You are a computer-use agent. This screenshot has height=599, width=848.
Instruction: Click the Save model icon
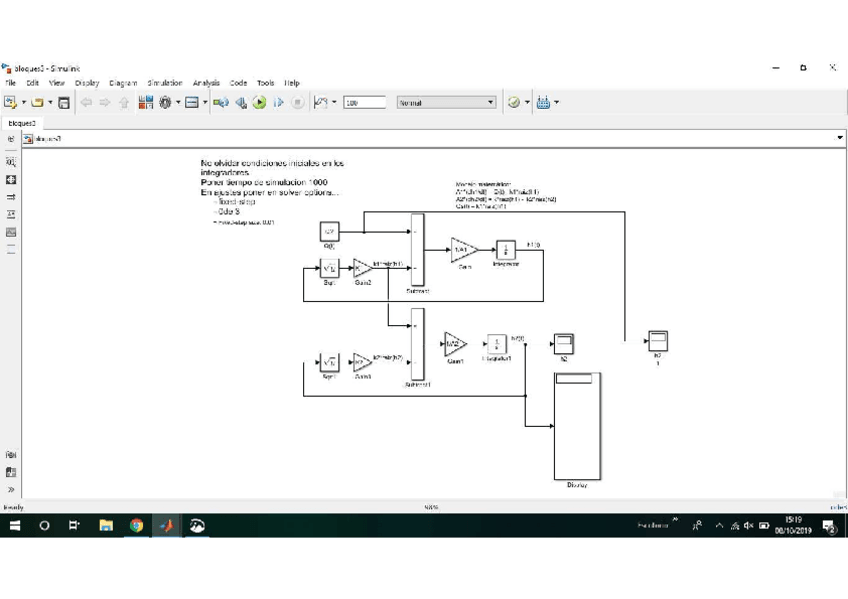64,102
